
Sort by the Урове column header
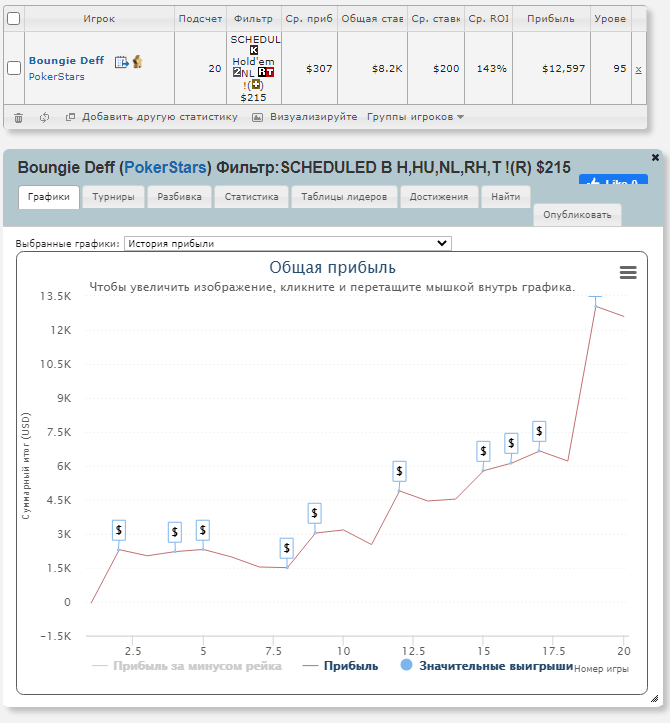(x=610, y=19)
